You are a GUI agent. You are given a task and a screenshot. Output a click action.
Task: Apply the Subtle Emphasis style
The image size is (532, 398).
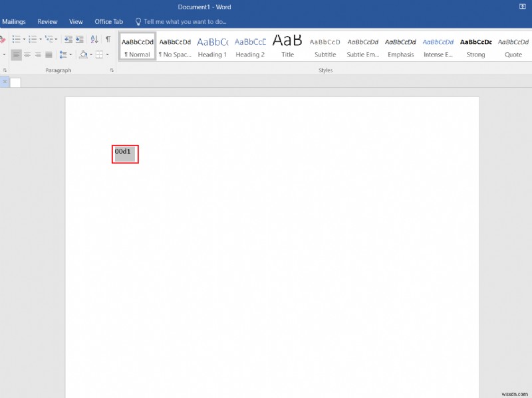[x=362, y=47]
